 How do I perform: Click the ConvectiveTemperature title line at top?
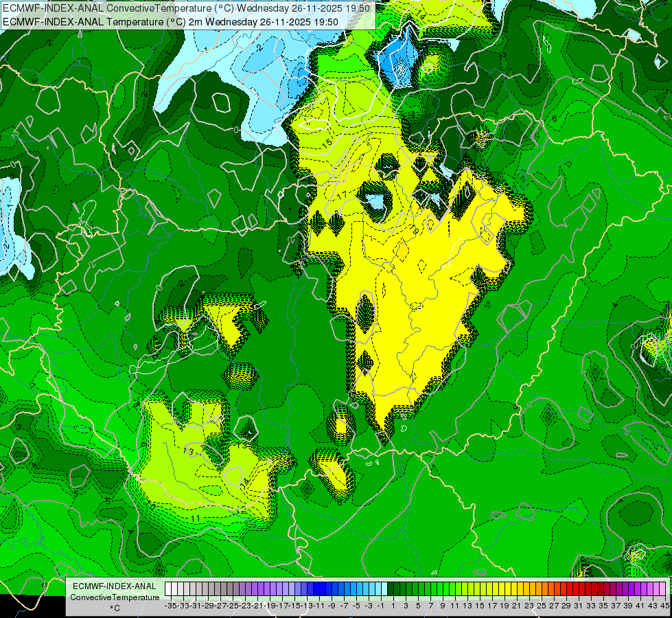click(x=187, y=8)
